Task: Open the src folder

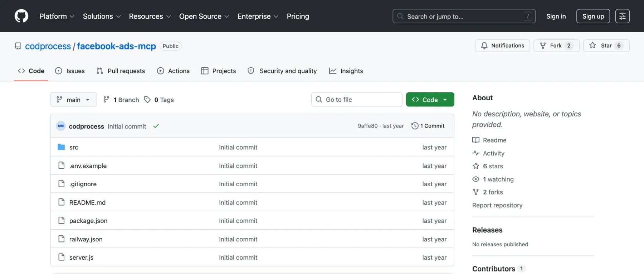Action: coord(74,147)
